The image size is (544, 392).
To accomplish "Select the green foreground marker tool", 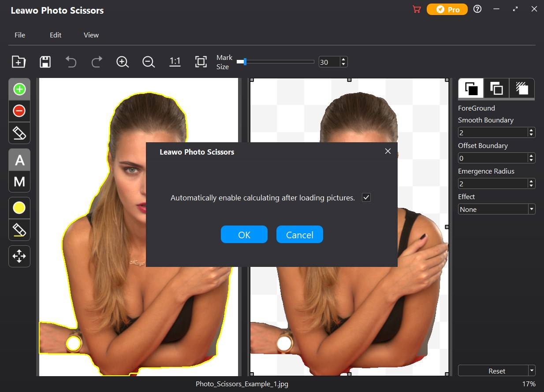I will (19, 89).
